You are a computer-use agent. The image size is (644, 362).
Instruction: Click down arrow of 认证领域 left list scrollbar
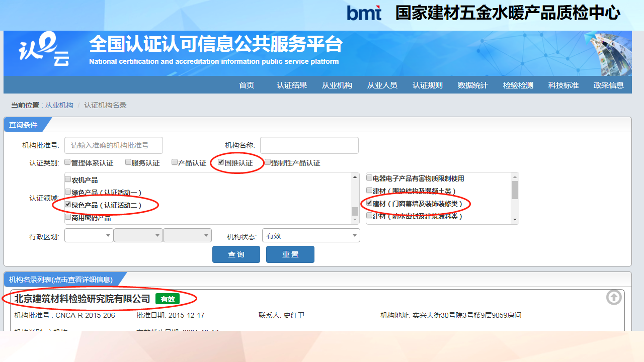[x=355, y=220]
